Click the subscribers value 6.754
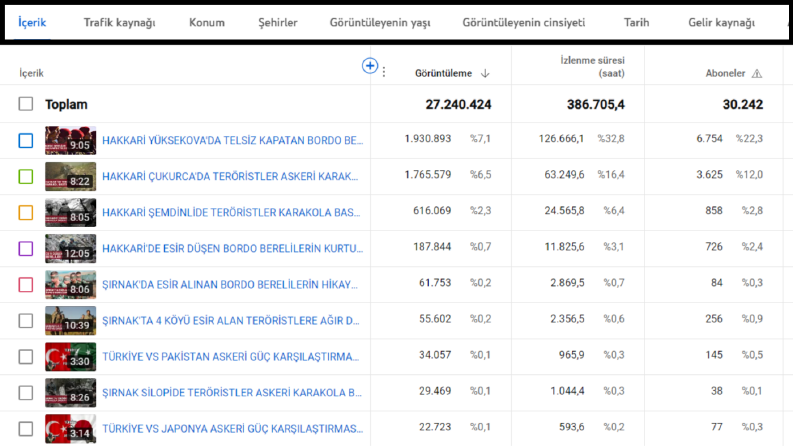 710,139
